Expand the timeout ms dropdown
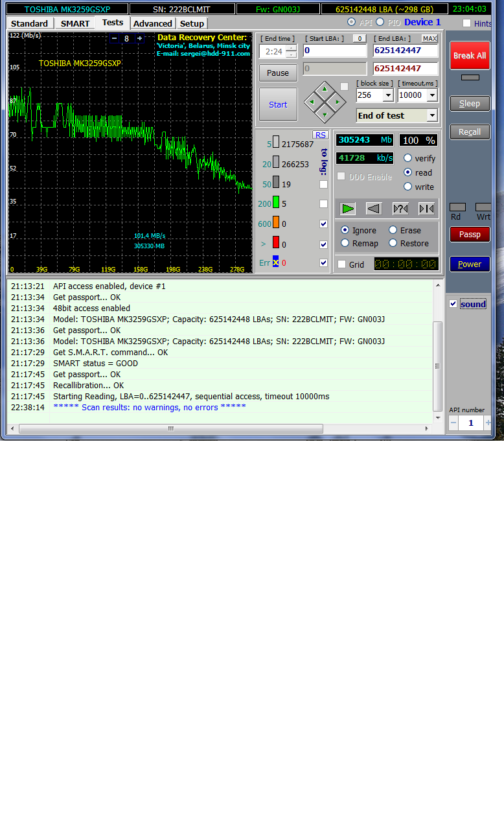The height and width of the screenshot is (814, 504). (431, 95)
